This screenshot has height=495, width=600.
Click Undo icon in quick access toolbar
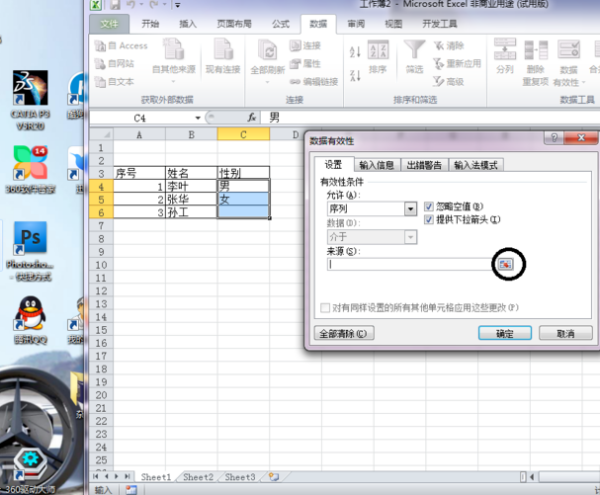(131, 5)
